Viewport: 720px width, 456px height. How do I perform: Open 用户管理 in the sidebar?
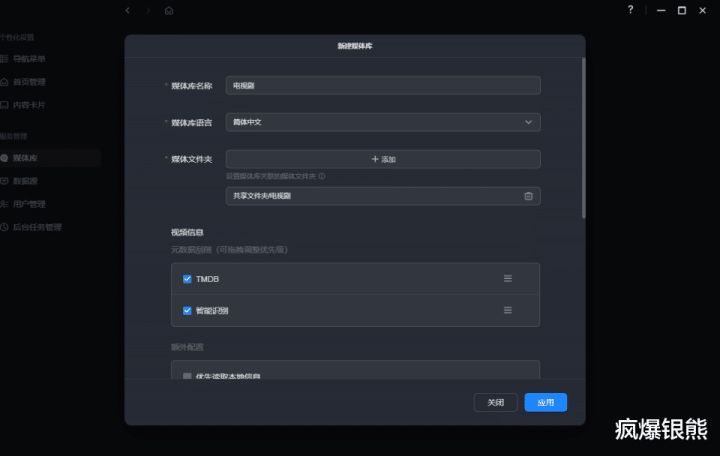point(29,204)
